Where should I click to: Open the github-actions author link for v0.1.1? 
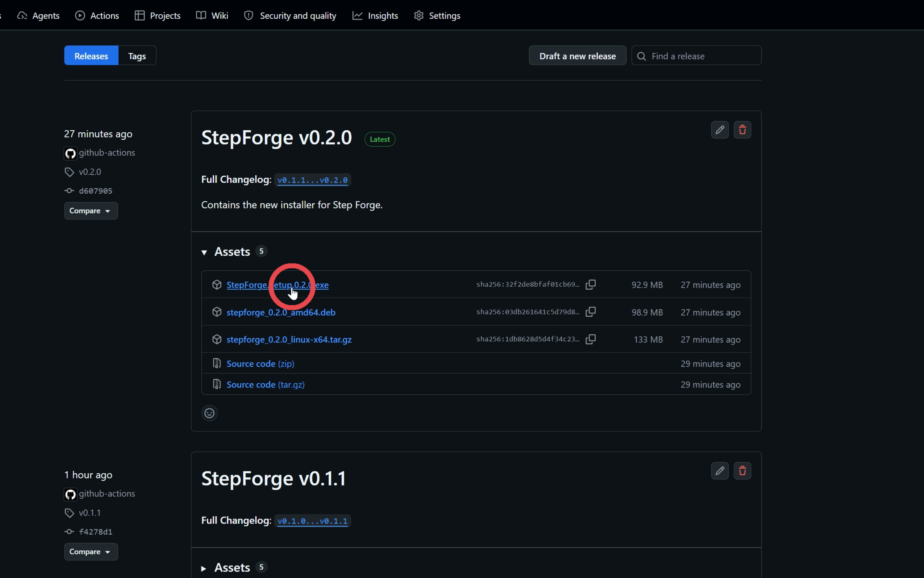[107, 494]
